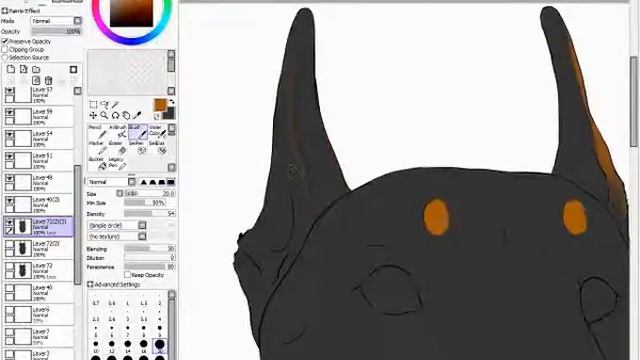This screenshot has height=360, width=640.
Task: Select the flattest brush edge shape
Action: tap(171, 182)
